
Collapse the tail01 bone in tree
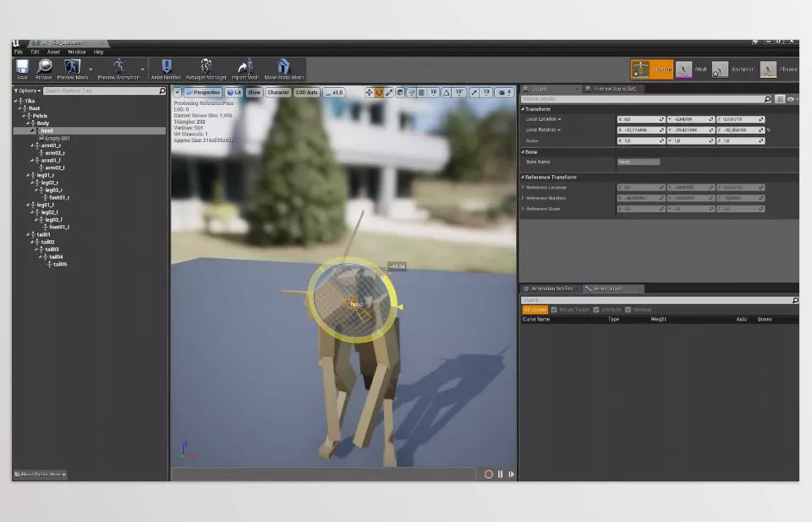pos(28,234)
